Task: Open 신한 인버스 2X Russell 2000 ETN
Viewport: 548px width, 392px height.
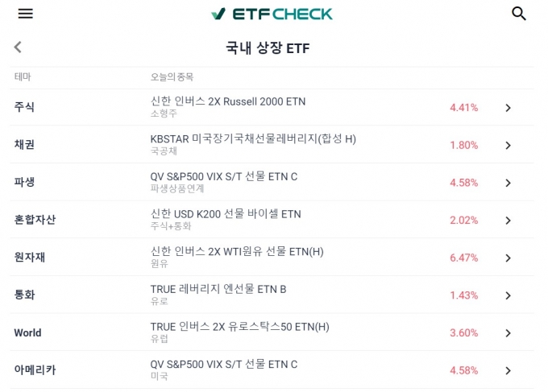Action: pyautogui.click(x=228, y=101)
